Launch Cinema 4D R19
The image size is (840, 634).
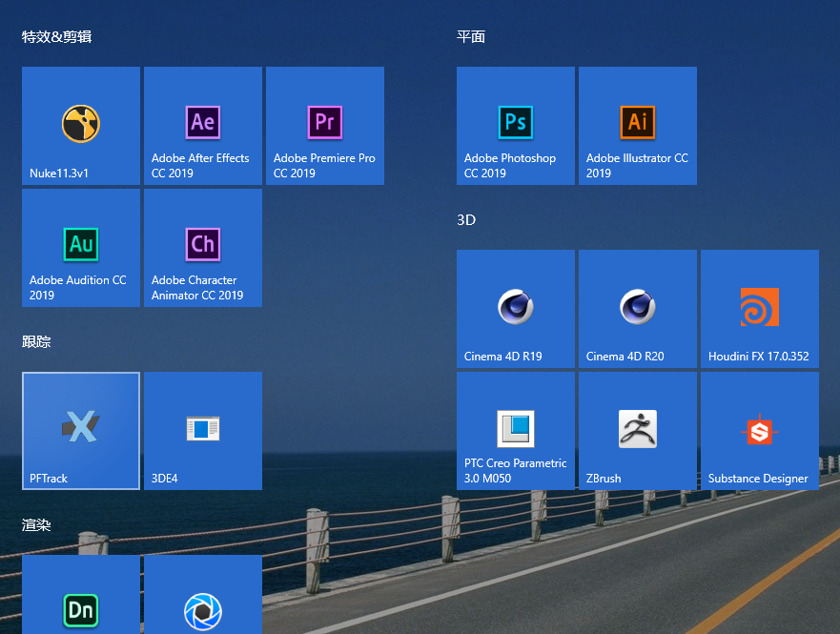[x=516, y=309]
